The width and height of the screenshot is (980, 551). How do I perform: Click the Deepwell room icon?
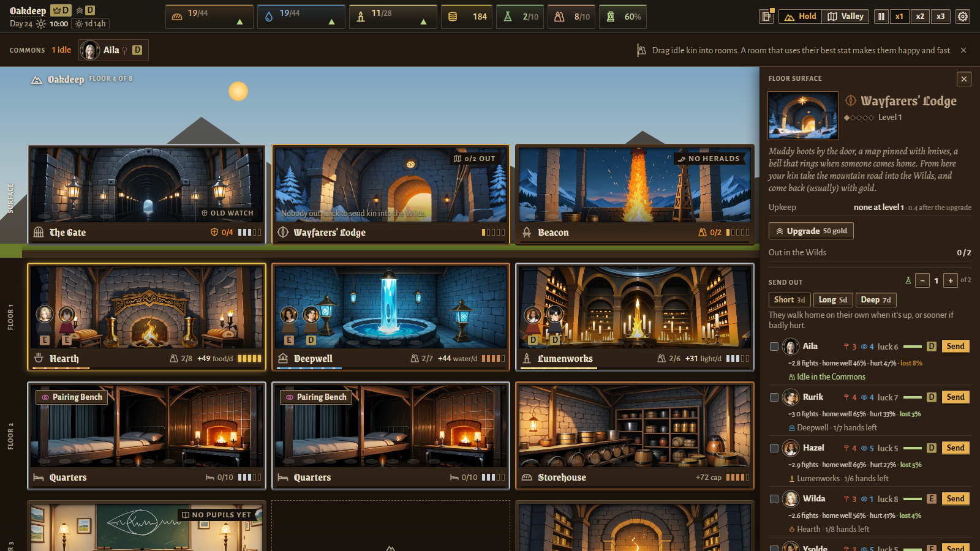[283, 358]
